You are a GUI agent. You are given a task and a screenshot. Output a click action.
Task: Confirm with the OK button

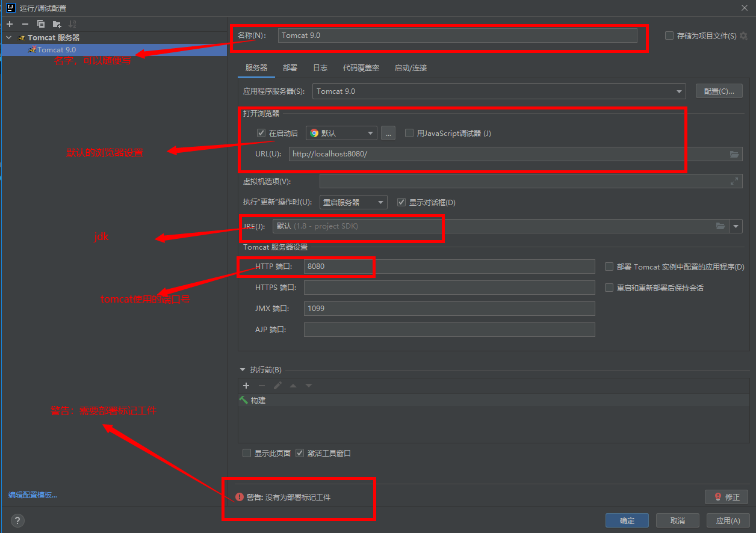point(627,520)
